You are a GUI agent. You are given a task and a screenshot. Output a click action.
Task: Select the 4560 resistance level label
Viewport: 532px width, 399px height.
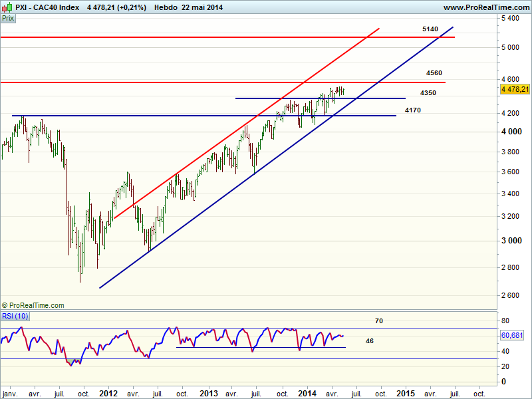[434, 73]
